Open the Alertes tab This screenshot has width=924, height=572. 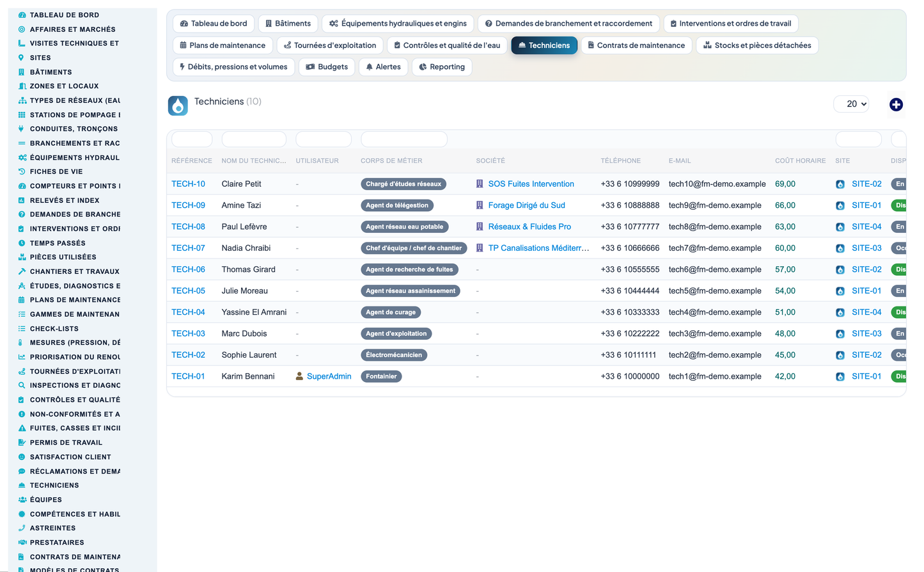click(383, 67)
